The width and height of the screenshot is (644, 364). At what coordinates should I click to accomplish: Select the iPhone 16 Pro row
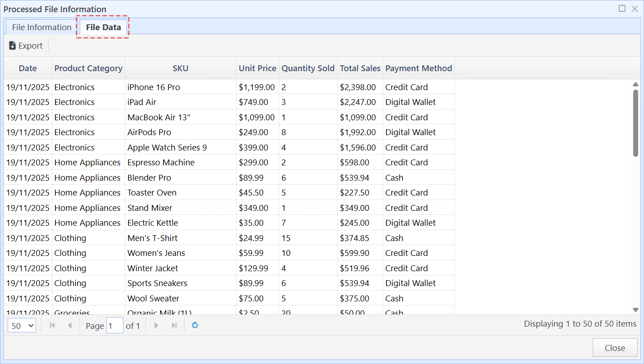click(x=180, y=87)
